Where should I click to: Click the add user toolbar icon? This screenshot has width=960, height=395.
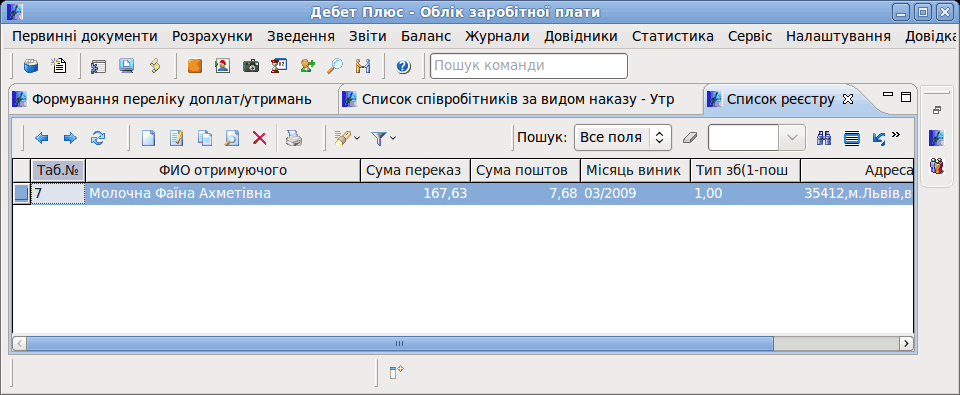tap(307, 66)
